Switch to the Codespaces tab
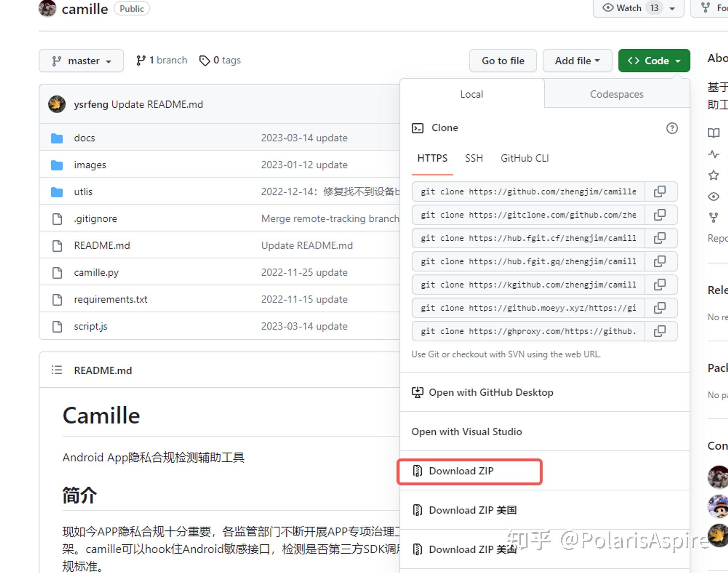The image size is (728, 573). tap(617, 94)
